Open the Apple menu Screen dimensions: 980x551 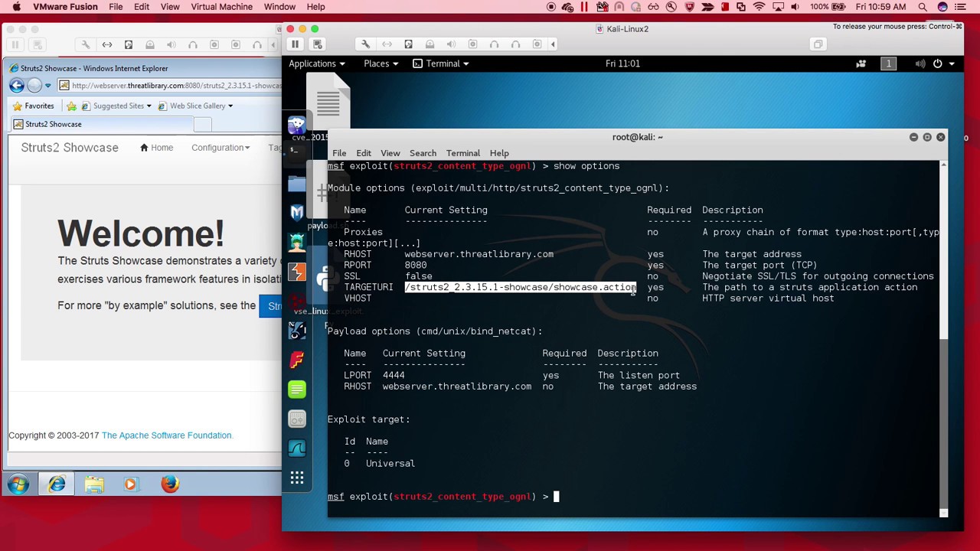(x=15, y=7)
